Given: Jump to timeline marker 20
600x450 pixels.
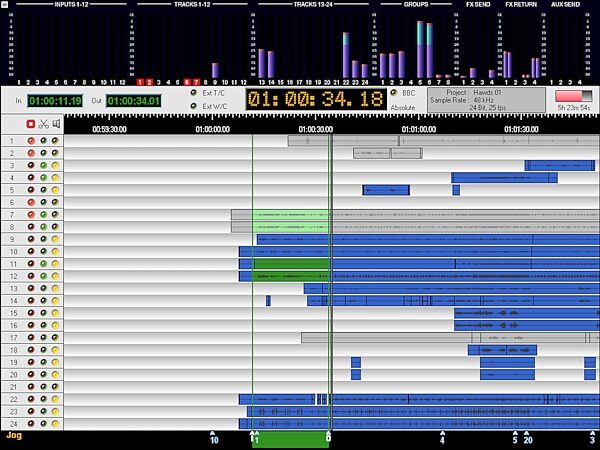Looking at the screenshot, I should 528,437.
